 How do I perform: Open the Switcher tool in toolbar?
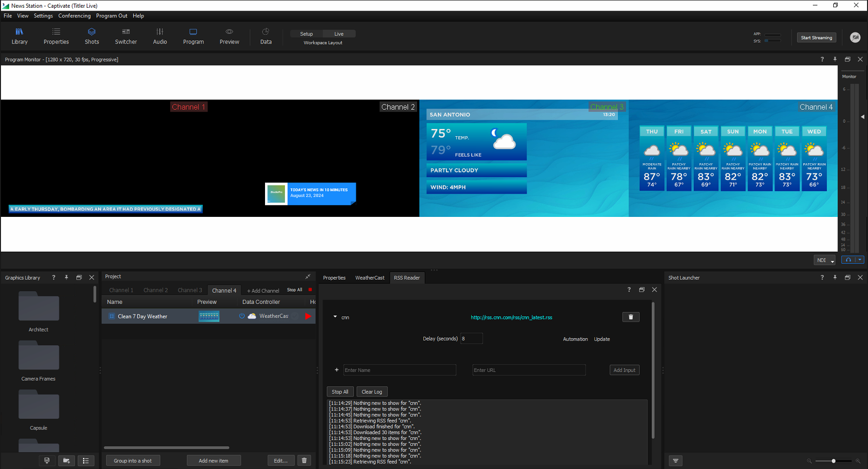coord(126,36)
